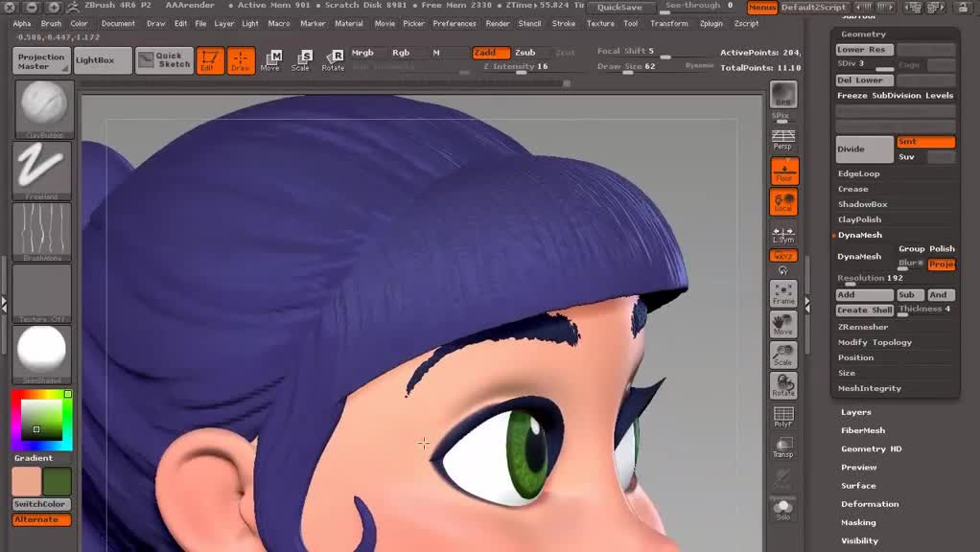980x552 pixels.
Task: Toggle the PolyF polyframe icon
Action: click(783, 417)
